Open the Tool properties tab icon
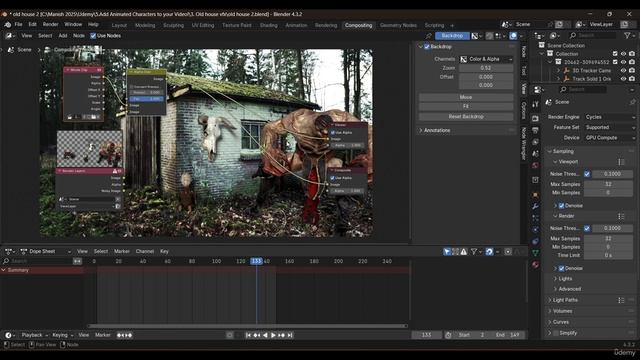 coord(535,104)
